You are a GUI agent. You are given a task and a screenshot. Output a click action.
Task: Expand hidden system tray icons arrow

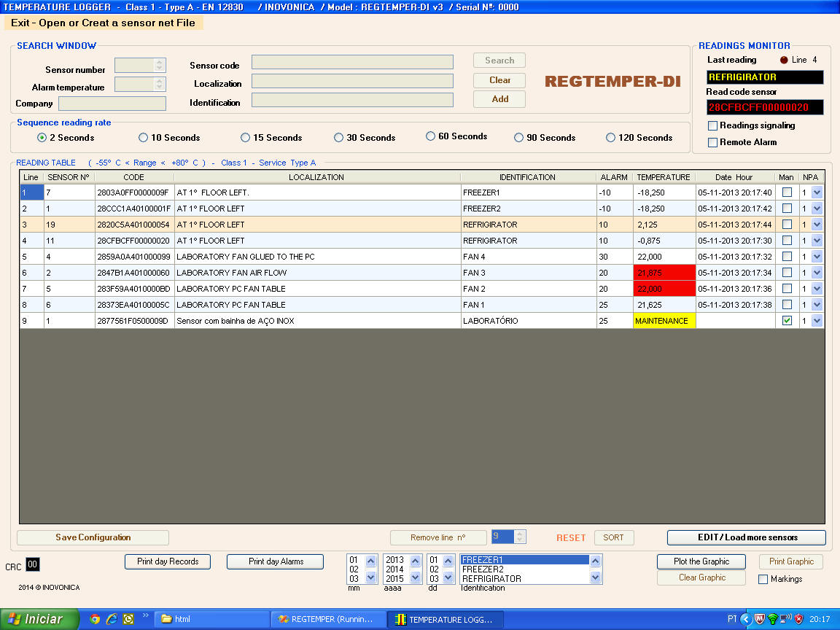745,619
